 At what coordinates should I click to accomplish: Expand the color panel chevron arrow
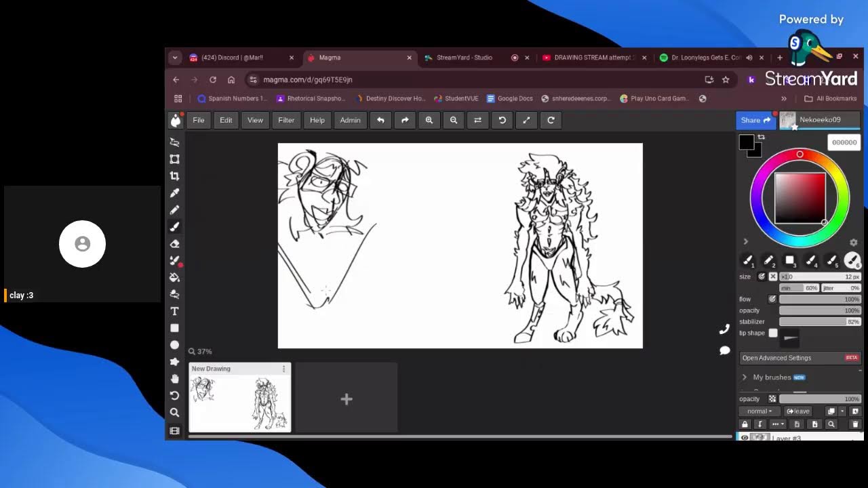pyautogui.click(x=746, y=242)
